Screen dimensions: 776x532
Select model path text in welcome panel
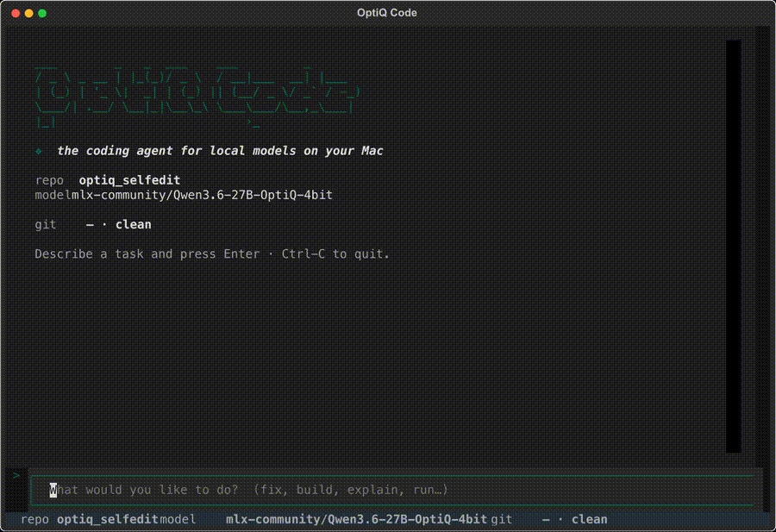click(202, 195)
